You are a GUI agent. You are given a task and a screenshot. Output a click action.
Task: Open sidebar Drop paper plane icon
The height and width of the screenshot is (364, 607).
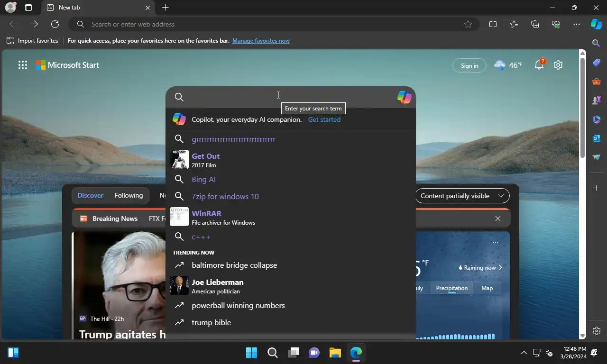point(597,157)
